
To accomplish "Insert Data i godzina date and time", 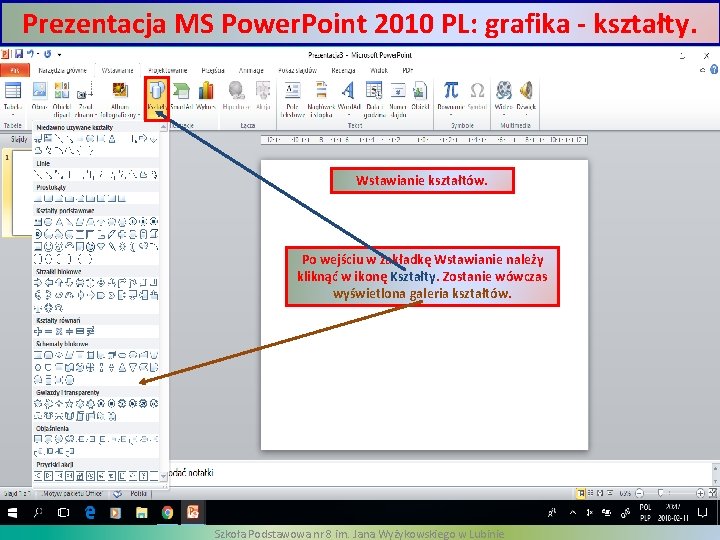I will 374,90.
